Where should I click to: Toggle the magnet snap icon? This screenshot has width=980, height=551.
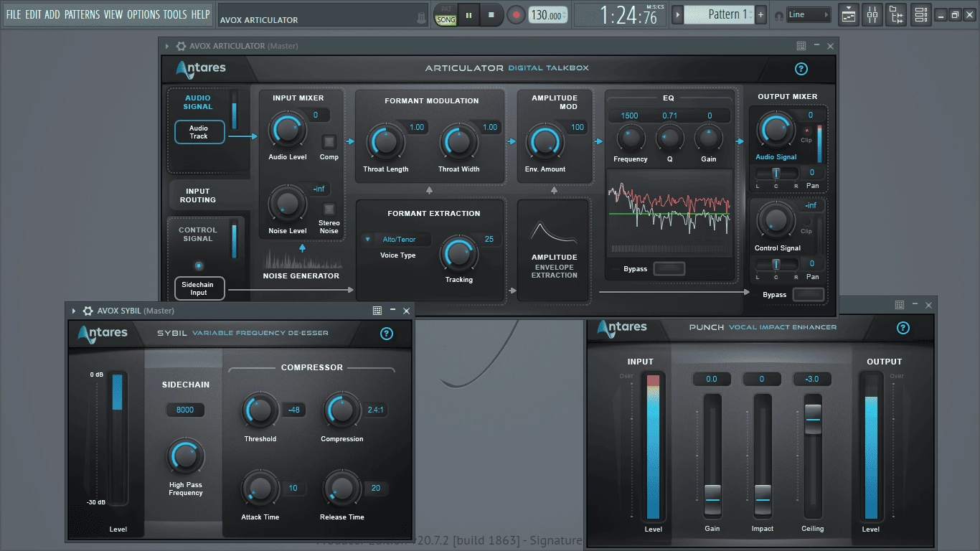pos(778,16)
